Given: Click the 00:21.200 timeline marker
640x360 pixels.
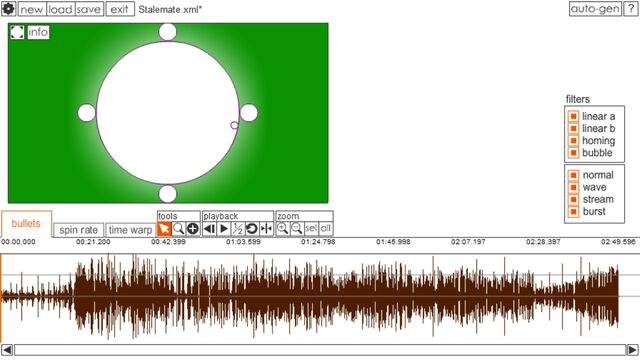Looking at the screenshot, I should [x=93, y=242].
